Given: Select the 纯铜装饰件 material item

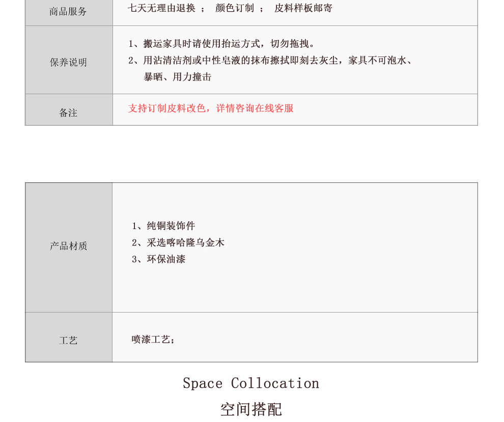Looking at the screenshot, I should click(163, 226).
